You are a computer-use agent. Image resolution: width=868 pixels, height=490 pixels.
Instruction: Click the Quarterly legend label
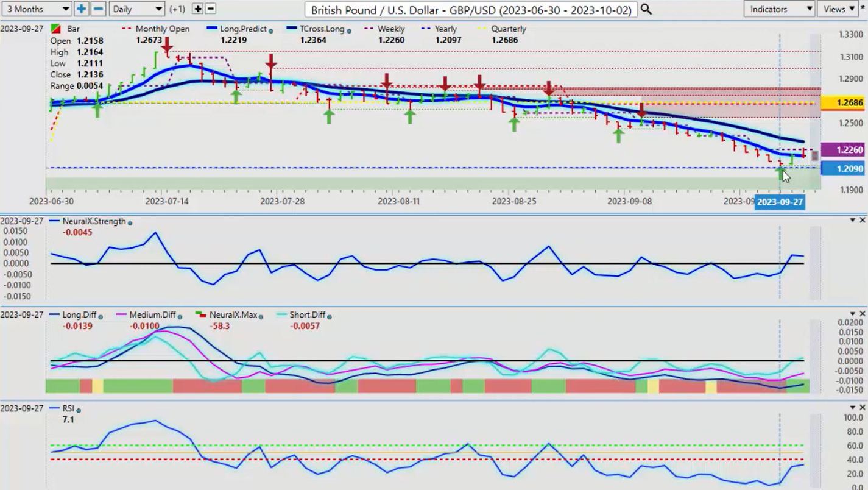click(508, 29)
